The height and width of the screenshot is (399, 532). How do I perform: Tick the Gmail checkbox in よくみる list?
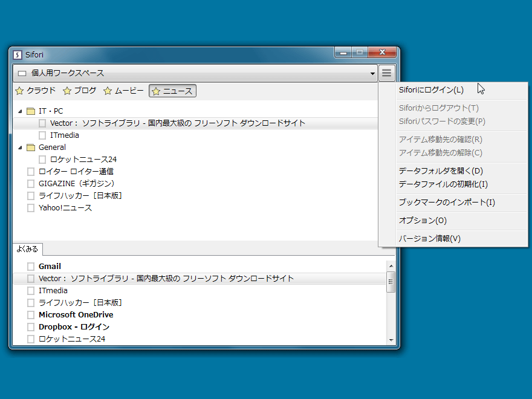click(31, 267)
